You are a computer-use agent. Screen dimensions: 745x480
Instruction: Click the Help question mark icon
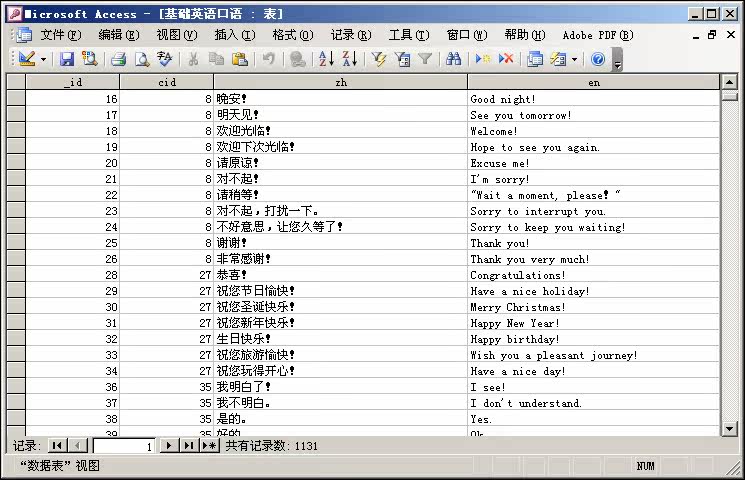[x=598, y=59]
